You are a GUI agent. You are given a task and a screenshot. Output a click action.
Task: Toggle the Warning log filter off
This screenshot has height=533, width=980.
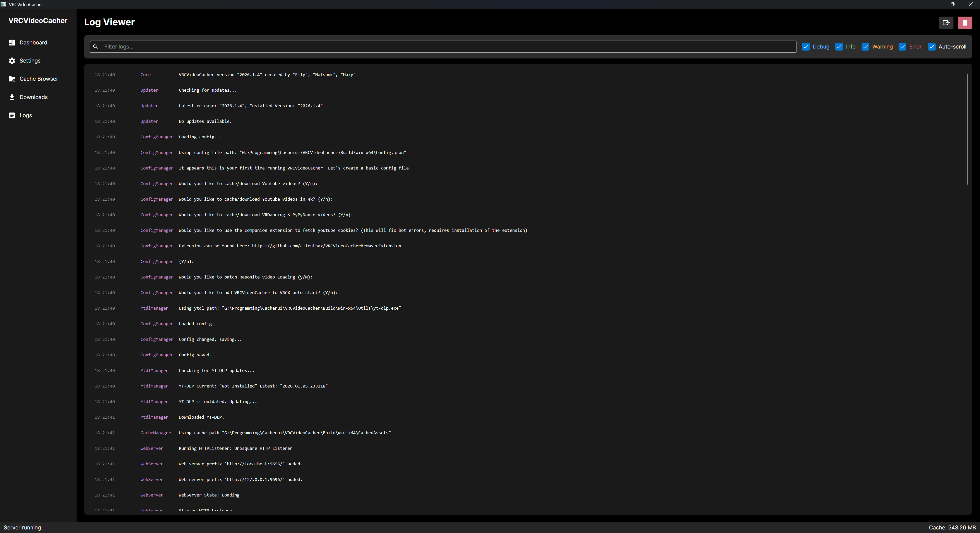click(865, 46)
